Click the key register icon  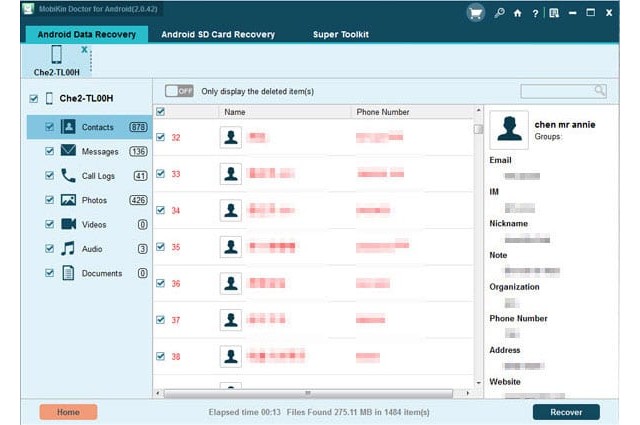[501, 13]
